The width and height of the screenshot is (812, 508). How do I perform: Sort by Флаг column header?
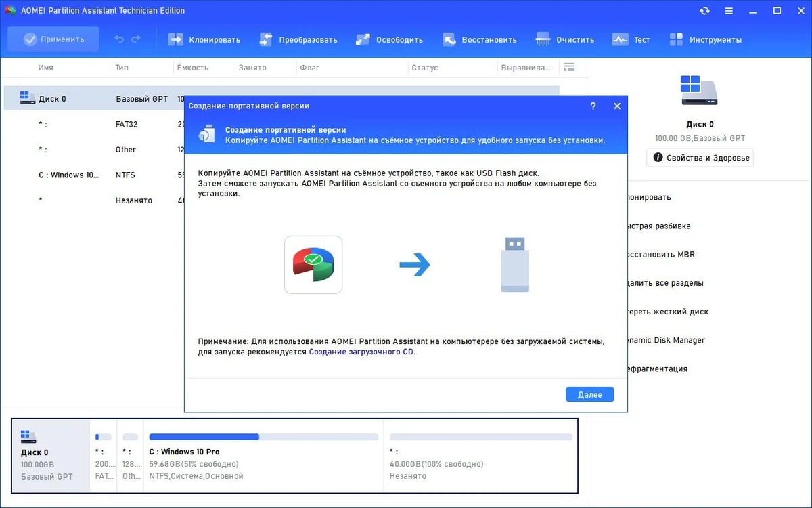(x=310, y=68)
